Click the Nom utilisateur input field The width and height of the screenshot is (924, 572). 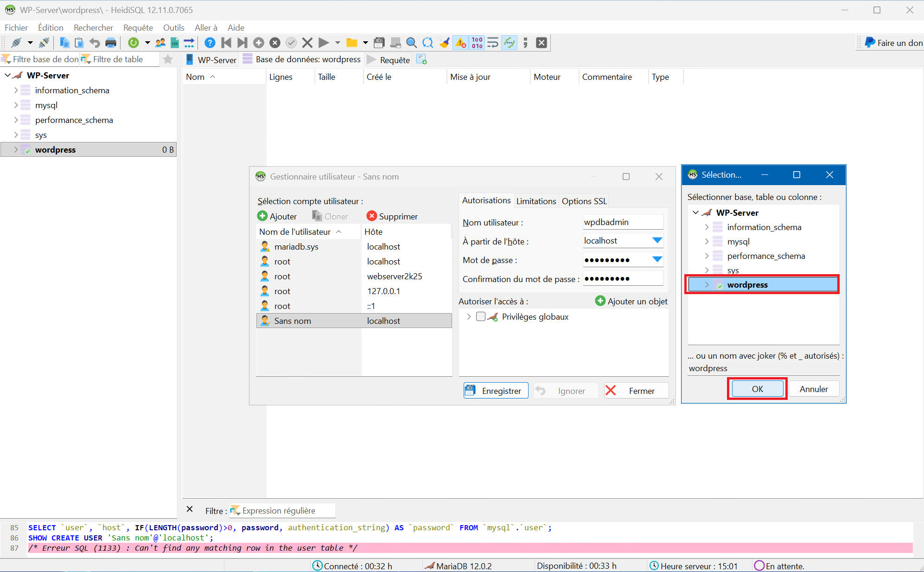pos(623,222)
